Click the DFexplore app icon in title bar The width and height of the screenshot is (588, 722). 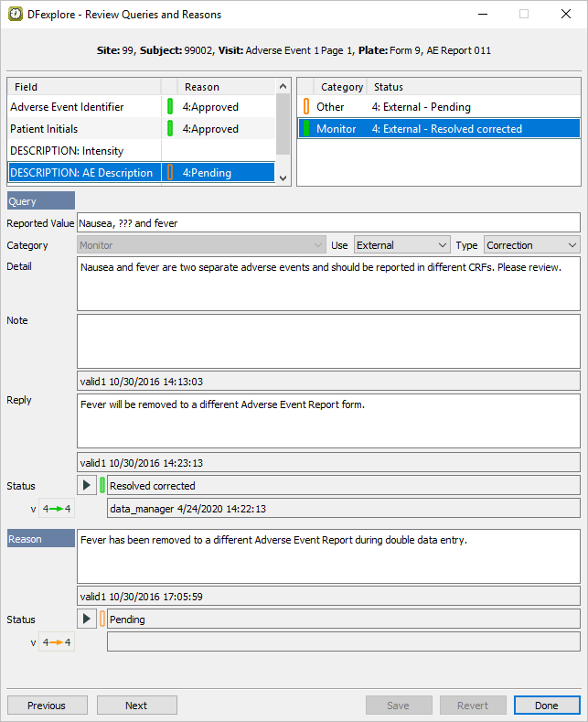tap(16, 15)
